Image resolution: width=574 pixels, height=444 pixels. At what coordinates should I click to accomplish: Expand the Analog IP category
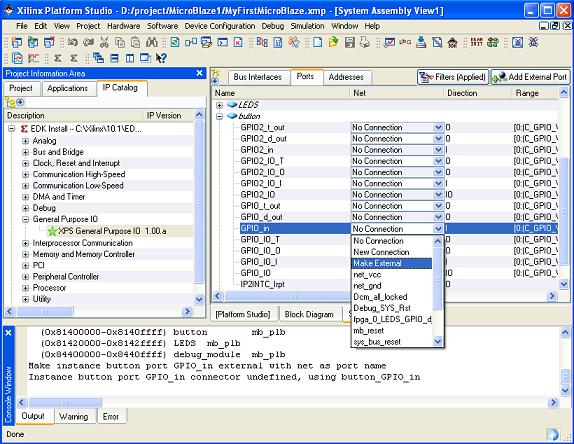coord(25,141)
